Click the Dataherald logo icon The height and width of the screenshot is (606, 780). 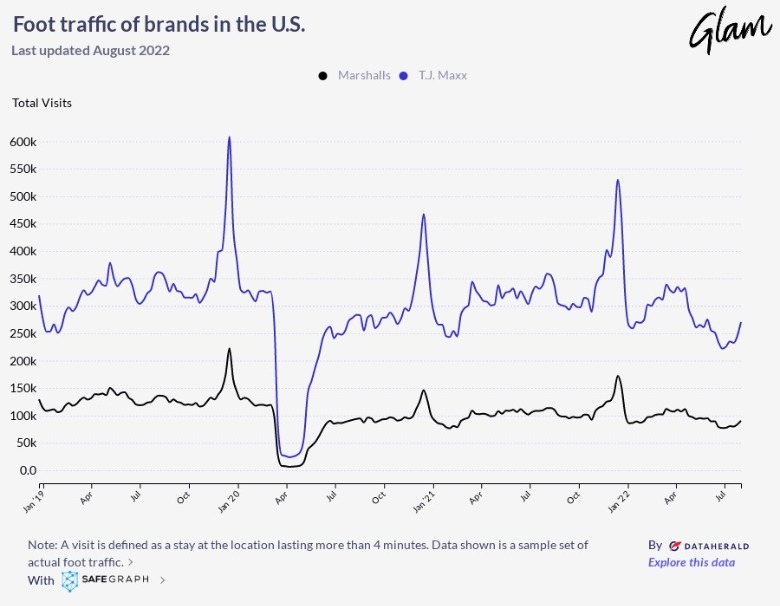pyautogui.click(x=675, y=546)
